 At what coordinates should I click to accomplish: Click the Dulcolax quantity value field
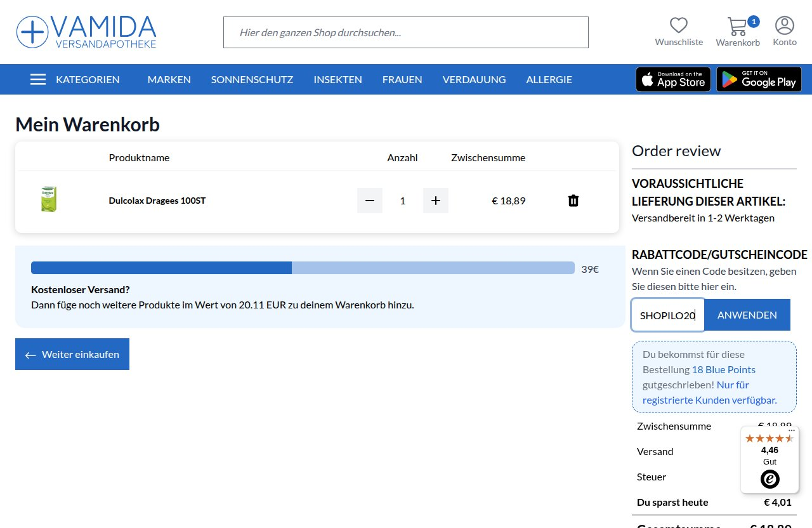pos(403,201)
